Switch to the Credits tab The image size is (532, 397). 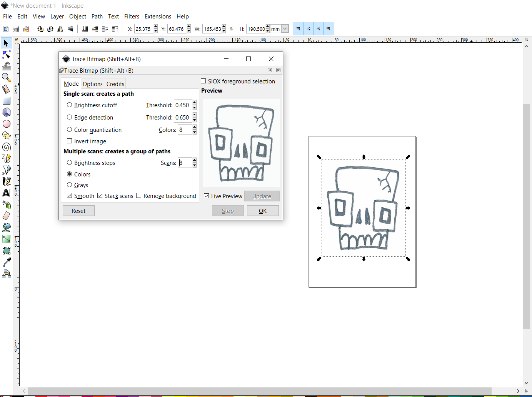[x=115, y=84]
